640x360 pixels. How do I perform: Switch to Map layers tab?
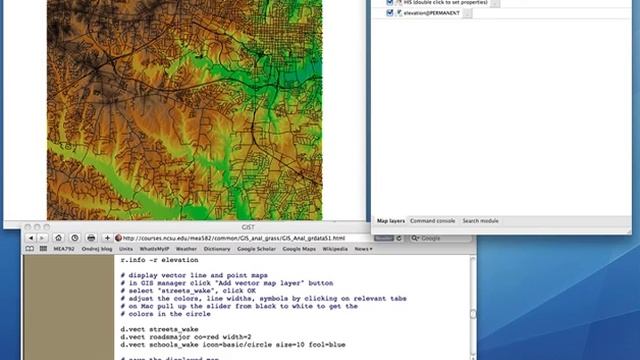coord(391,221)
